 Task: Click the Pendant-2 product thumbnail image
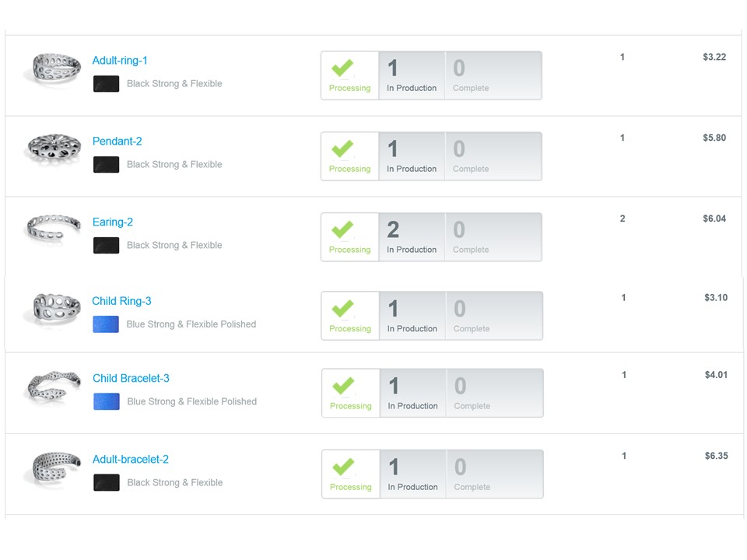(53, 148)
